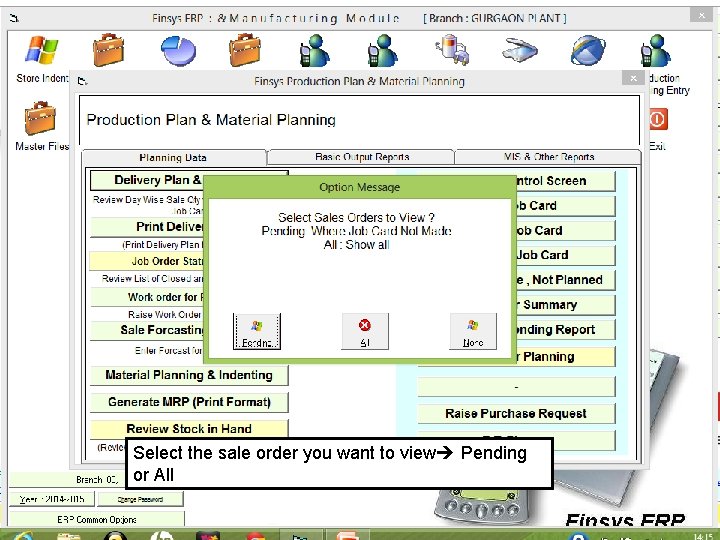Choose All in the Option Message dialog

coord(365,332)
